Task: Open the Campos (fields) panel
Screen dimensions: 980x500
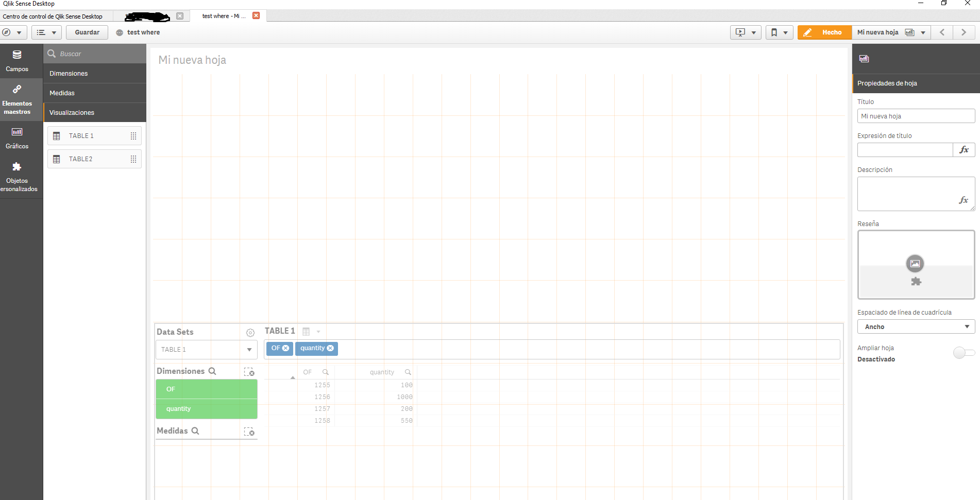Action: tap(17, 61)
